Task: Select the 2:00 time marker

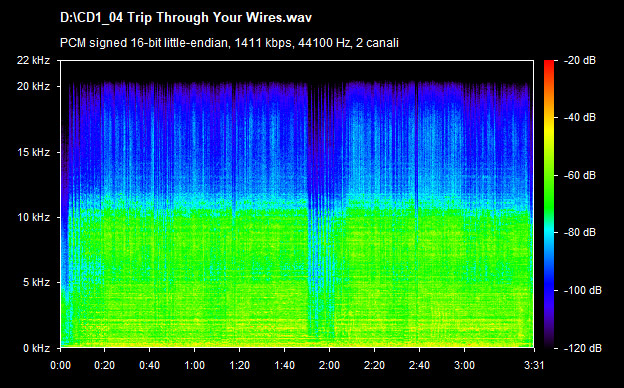Action: pos(330,365)
